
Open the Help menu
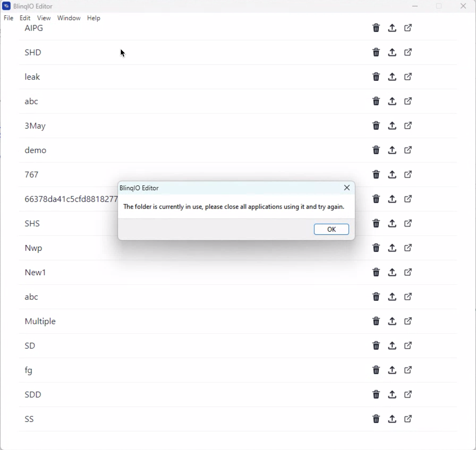pyautogui.click(x=94, y=18)
